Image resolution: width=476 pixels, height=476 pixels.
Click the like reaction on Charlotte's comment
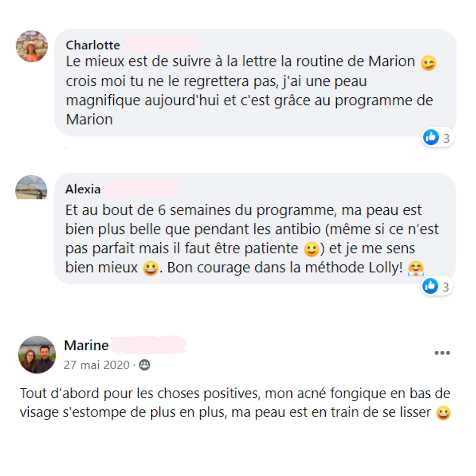point(431,138)
